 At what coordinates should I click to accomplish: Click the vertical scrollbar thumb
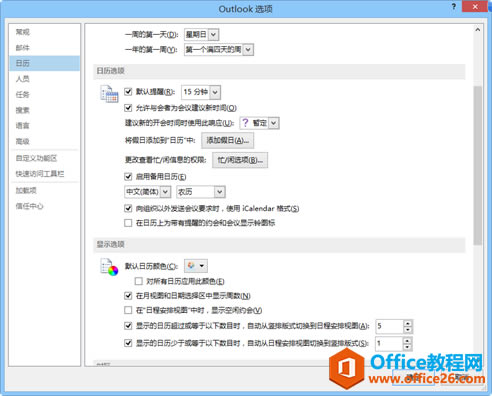pos(478,166)
